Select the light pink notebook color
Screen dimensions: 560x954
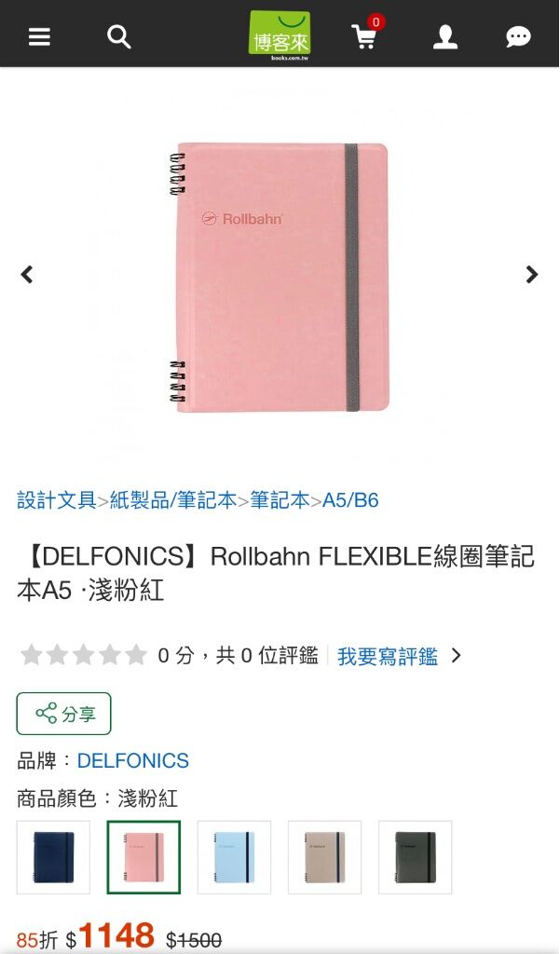pos(143,857)
